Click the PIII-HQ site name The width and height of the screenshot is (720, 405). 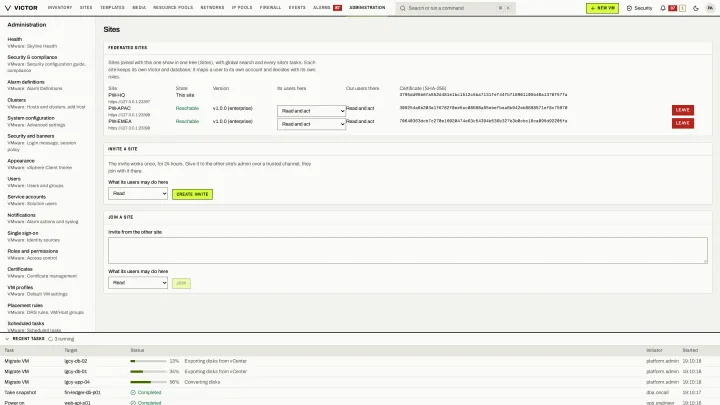coord(117,95)
